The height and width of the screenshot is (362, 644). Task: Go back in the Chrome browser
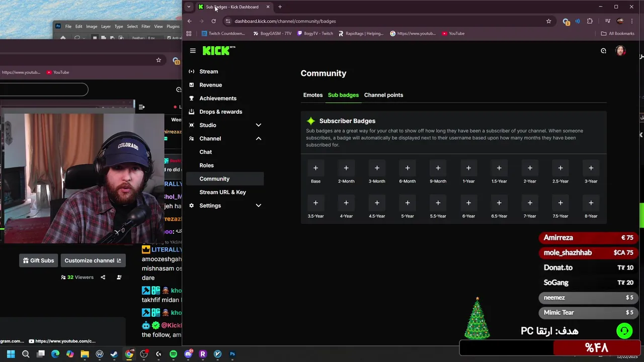189,21
